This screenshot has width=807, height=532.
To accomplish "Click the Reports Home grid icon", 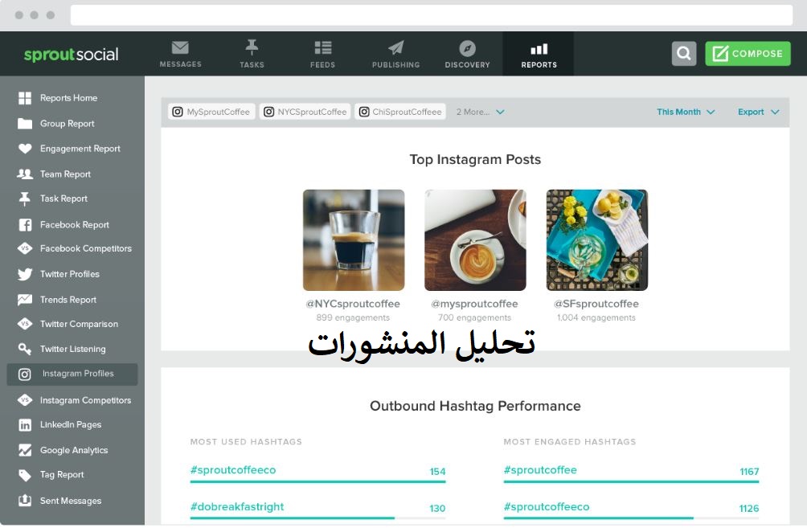I will [25, 98].
